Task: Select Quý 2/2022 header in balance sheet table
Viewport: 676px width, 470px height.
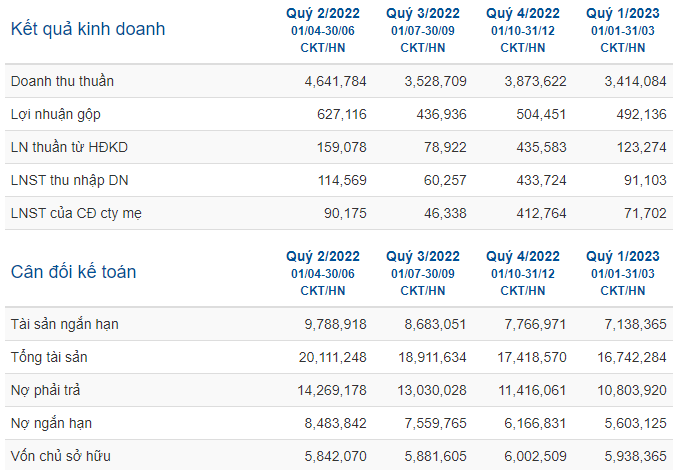Action: [323, 256]
